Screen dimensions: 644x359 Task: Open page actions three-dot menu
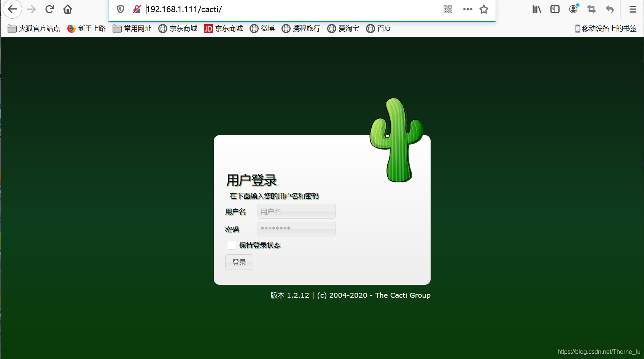click(x=467, y=9)
